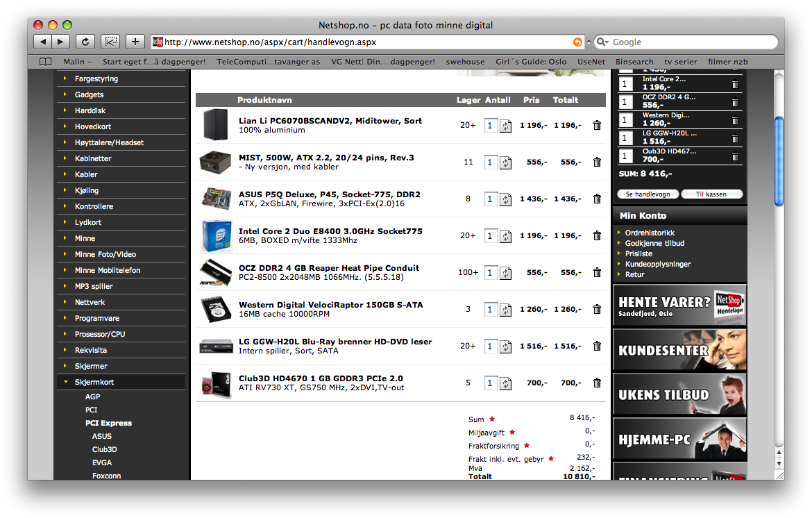812x518 pixels.
Task: Click the Se handlevogn button
Action: (x=648, y=194)
